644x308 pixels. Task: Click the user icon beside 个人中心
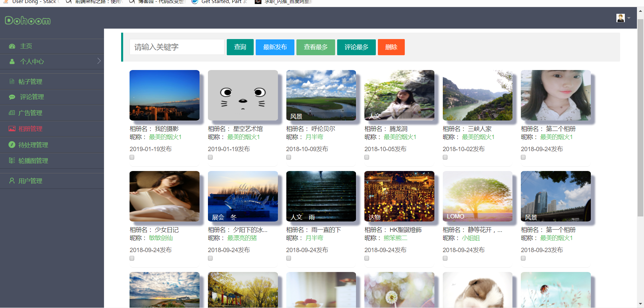pyautogui.click(x=12, y=62)
